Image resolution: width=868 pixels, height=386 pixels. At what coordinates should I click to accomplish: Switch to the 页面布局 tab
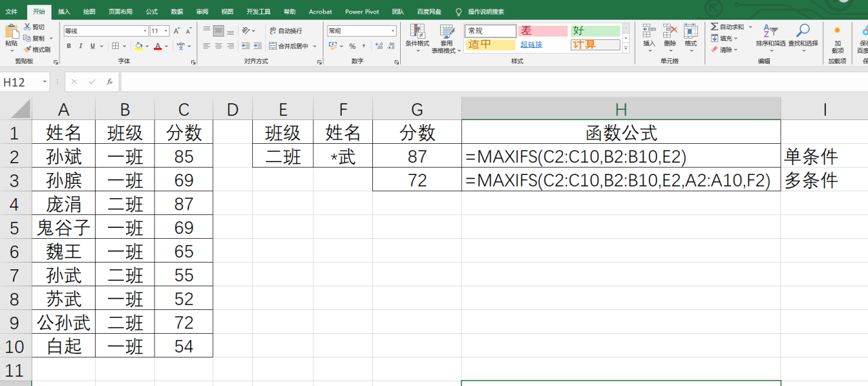click(120, 12)
